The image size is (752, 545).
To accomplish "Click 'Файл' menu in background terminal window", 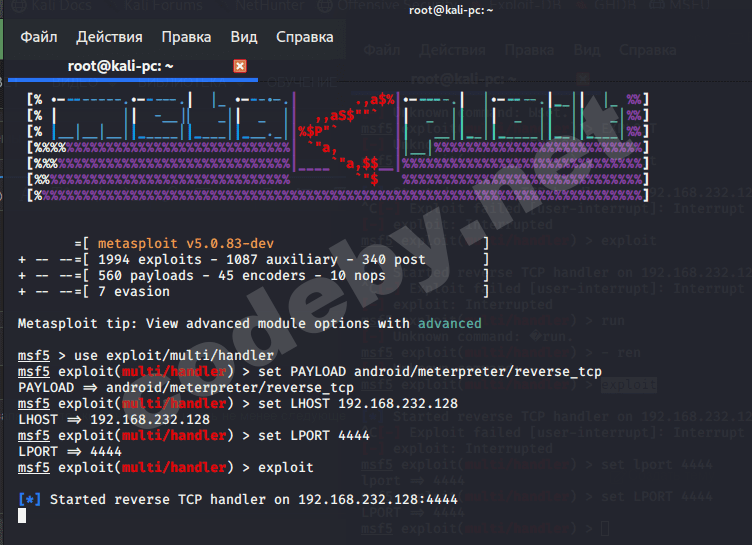I will (x=382, y=50).
